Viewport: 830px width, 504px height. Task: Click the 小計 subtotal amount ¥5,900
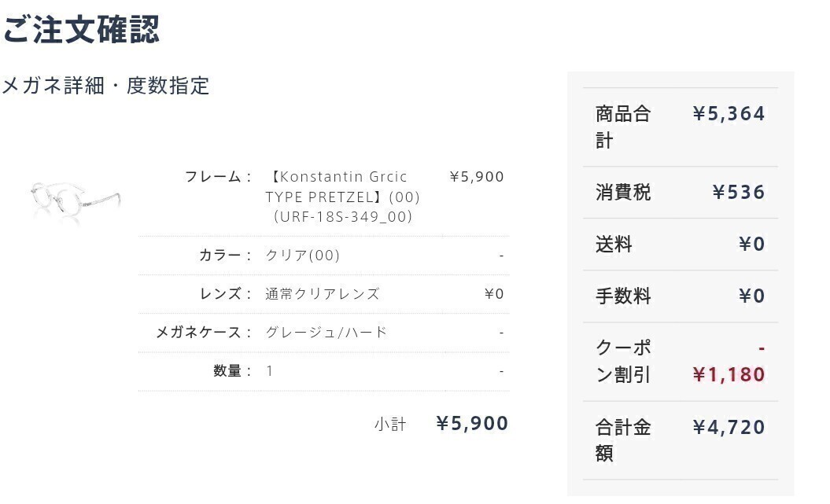pos(472,423)
